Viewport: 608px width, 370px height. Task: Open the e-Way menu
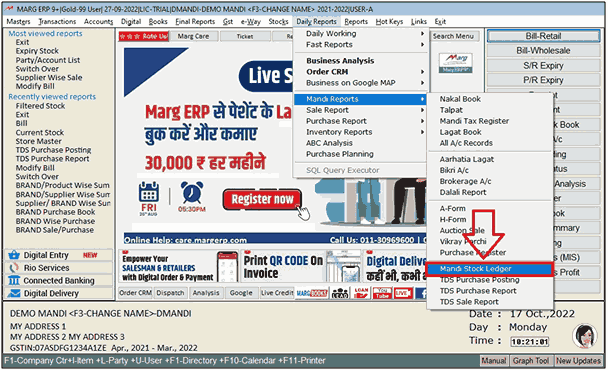tap(250, 21)
